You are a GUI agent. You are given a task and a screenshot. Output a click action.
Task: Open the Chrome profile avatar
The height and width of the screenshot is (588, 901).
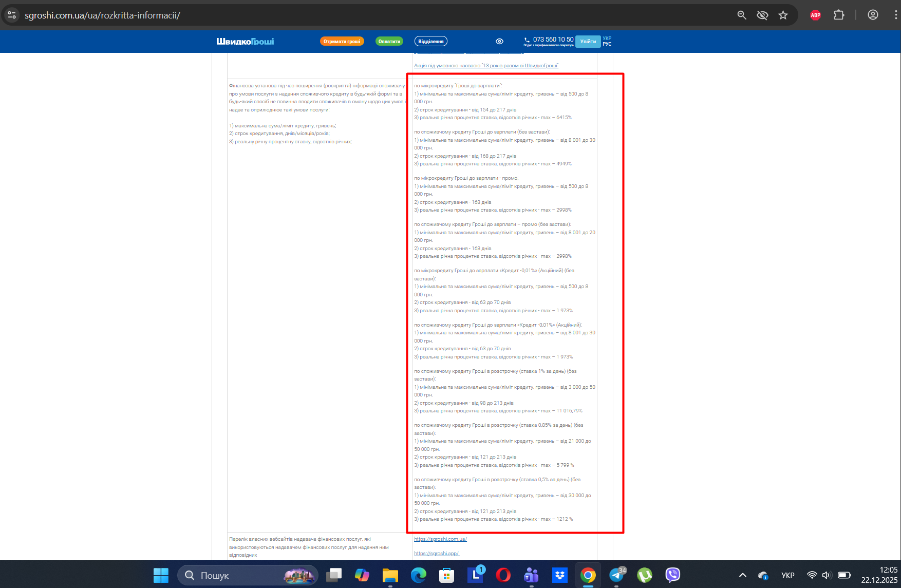pos(873,15)
